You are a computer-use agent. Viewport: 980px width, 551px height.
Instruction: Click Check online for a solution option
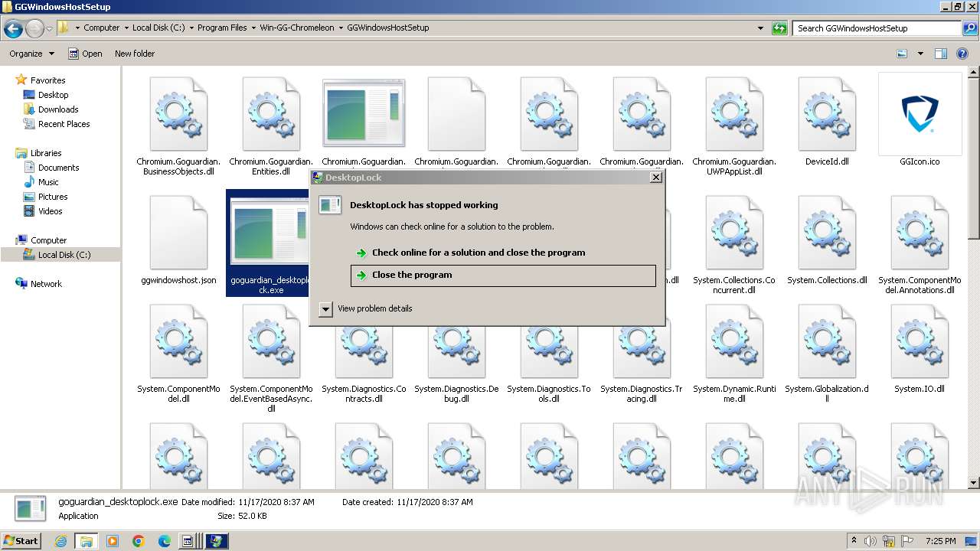point(503,253)
